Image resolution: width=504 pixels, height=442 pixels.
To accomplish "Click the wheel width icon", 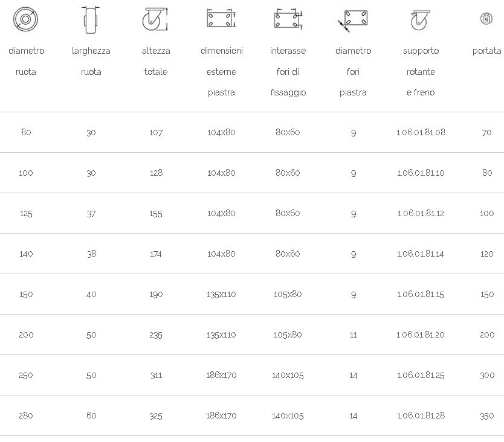I will 91,20.
